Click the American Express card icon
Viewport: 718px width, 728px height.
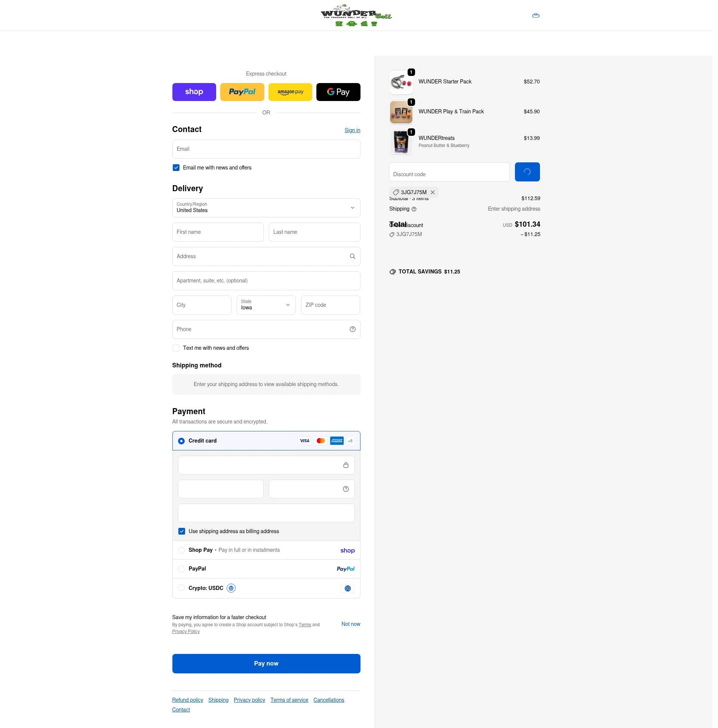pyautogui.click(x=337, y=441)
